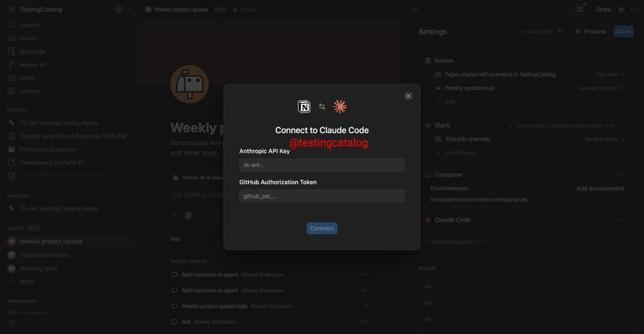Focus the GitHub Authorization Token field
The image size is (644, 334).
pos(321,196)
